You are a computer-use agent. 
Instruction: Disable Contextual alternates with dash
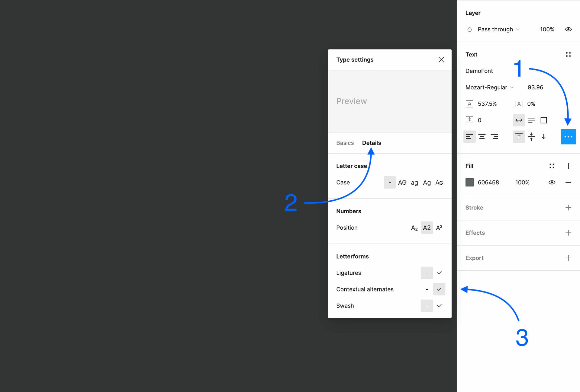[x=427, y=289]
